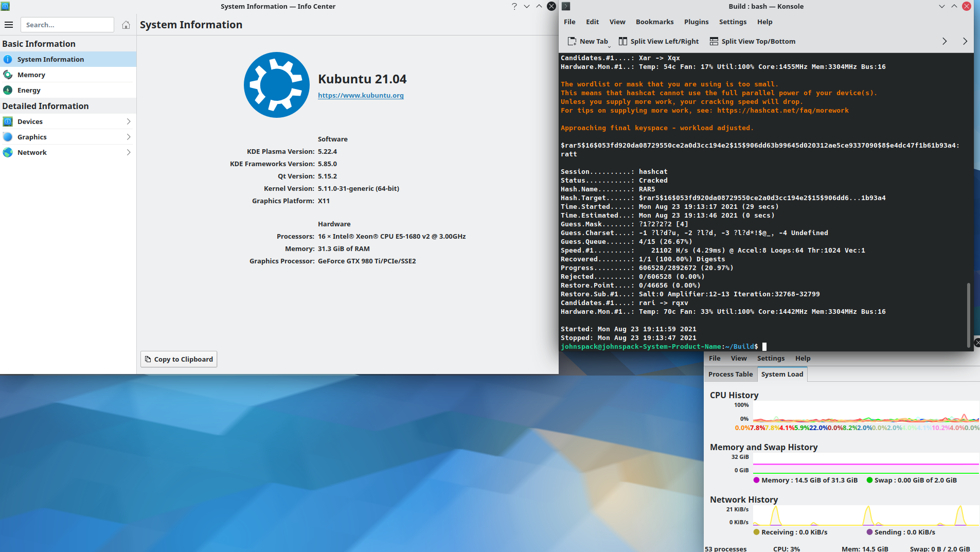This screenshot has height=552, width=980.
Task: Click the Graphics globe icon in sidebar
Action: [x=8, y=137]
